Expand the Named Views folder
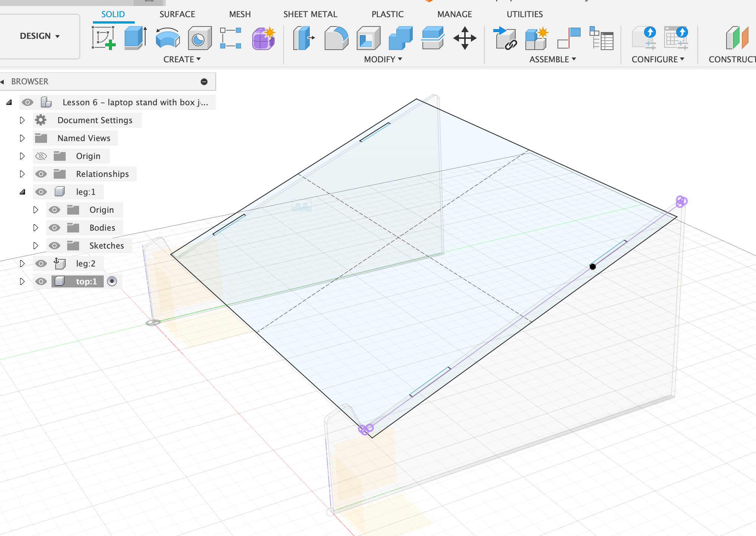The image size is (756, 536). click(x=22, y=138)
